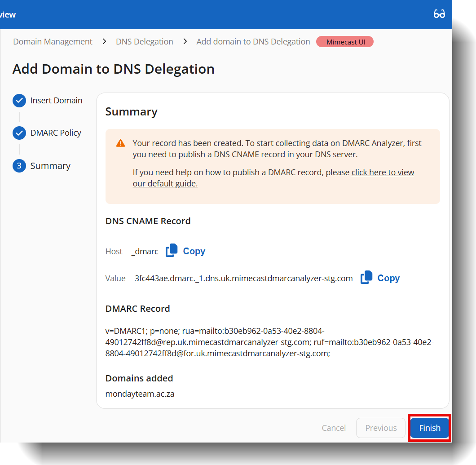Select the completed Insert Domain step indicator
Image resolution: width=476 pixels, height=465 pixels.
(x=19, y=101)
